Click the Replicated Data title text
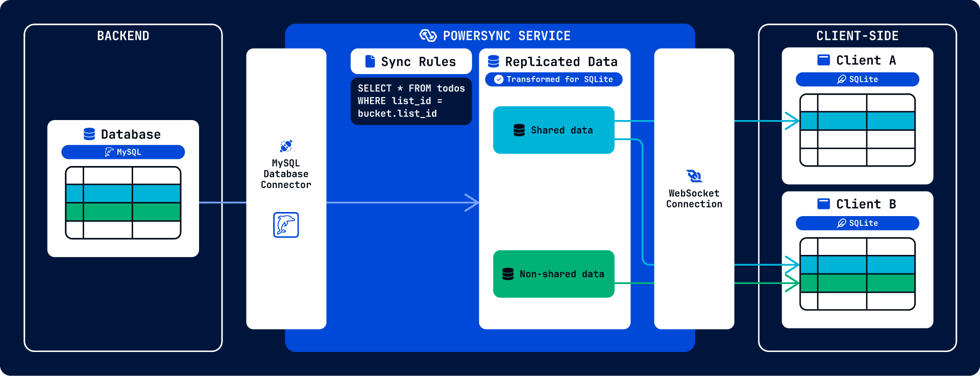The height and width of the screenshot is (376, 980). (561, 62)
